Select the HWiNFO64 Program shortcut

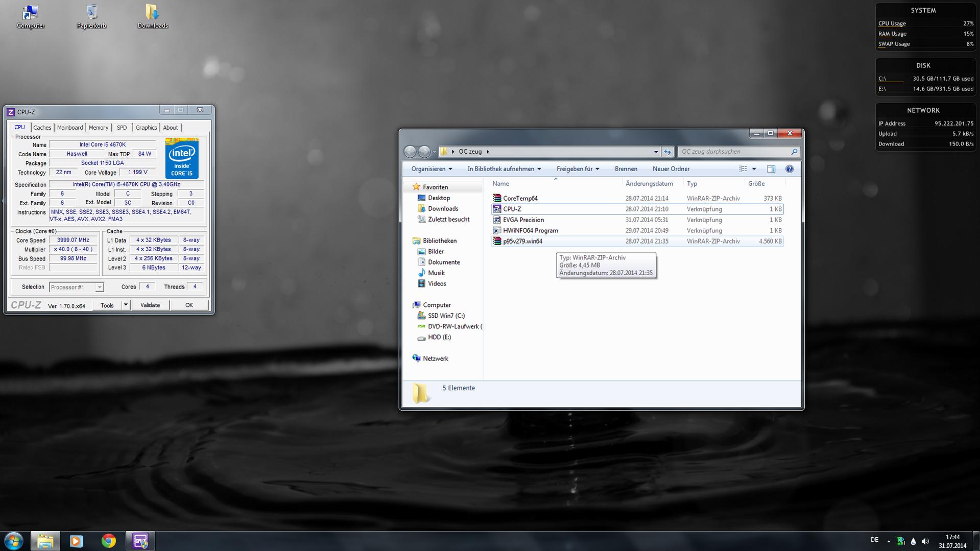point(637,230)
